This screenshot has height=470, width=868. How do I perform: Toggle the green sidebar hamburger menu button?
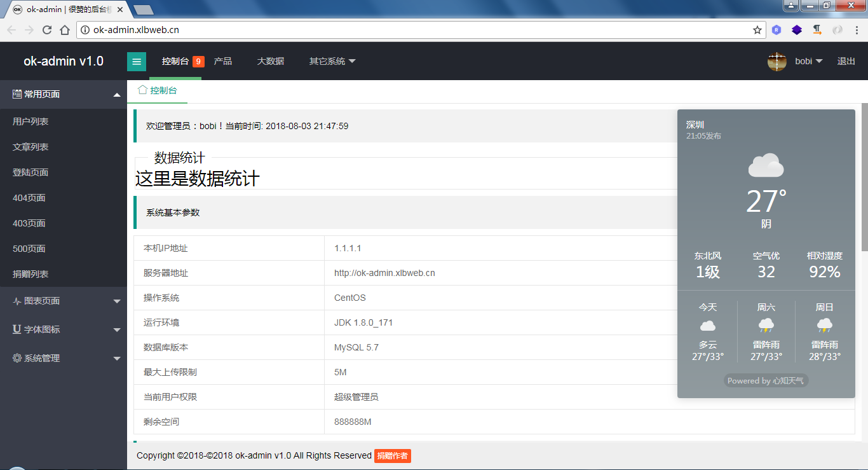coord(137,62)
